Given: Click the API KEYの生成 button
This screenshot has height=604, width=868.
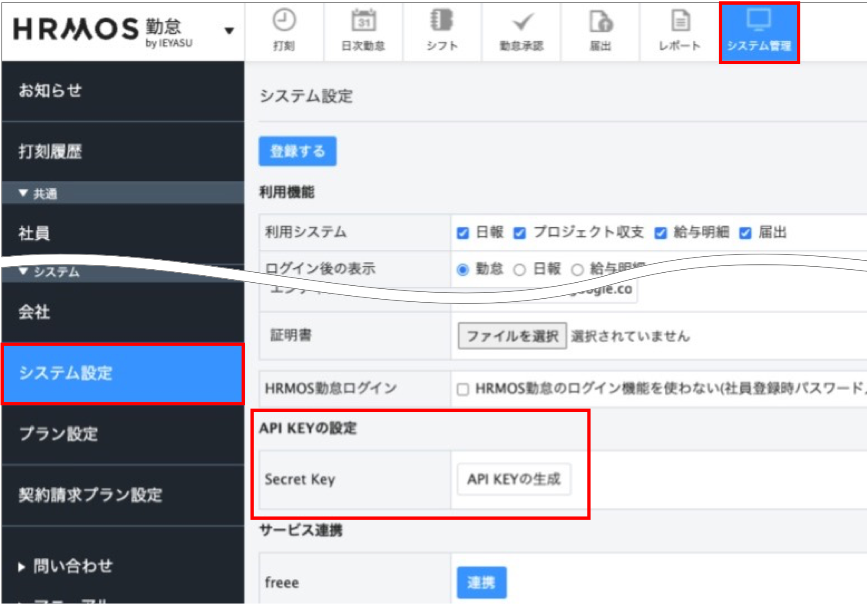Looking at the screenshot, I should pyautogui.click(x=514, y=479).
